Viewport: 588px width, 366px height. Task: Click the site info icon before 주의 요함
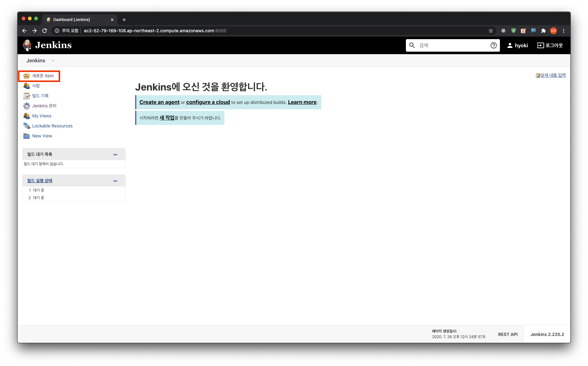click(57, 31)
